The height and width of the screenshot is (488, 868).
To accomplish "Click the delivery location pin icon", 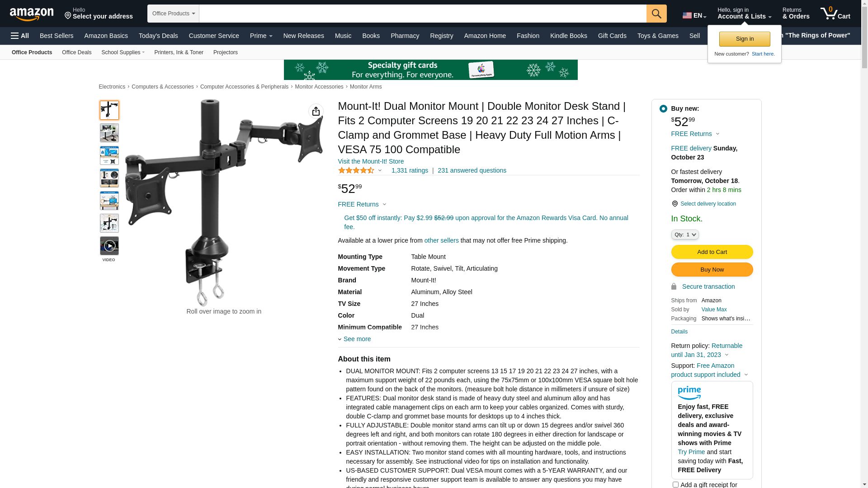I will [675, 204].
